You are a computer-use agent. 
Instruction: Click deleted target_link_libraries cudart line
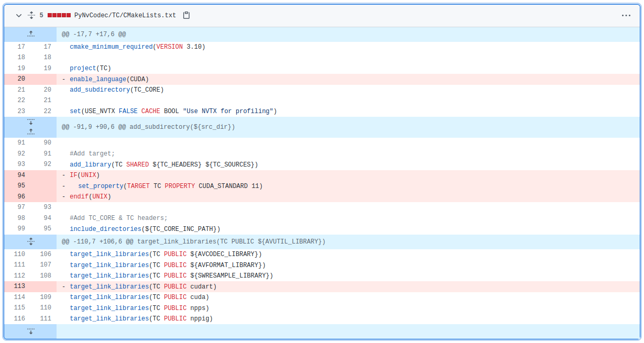coord(142,286)
